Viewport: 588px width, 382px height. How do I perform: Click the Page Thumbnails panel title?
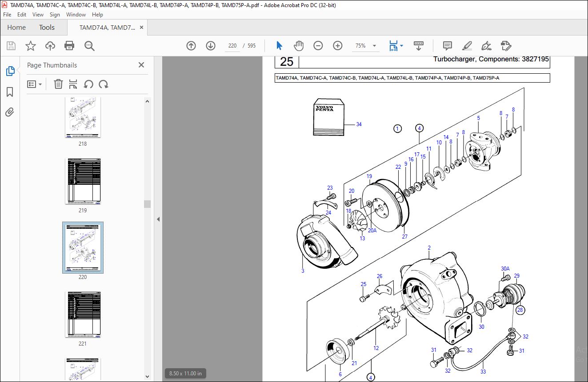click(52, 65)
